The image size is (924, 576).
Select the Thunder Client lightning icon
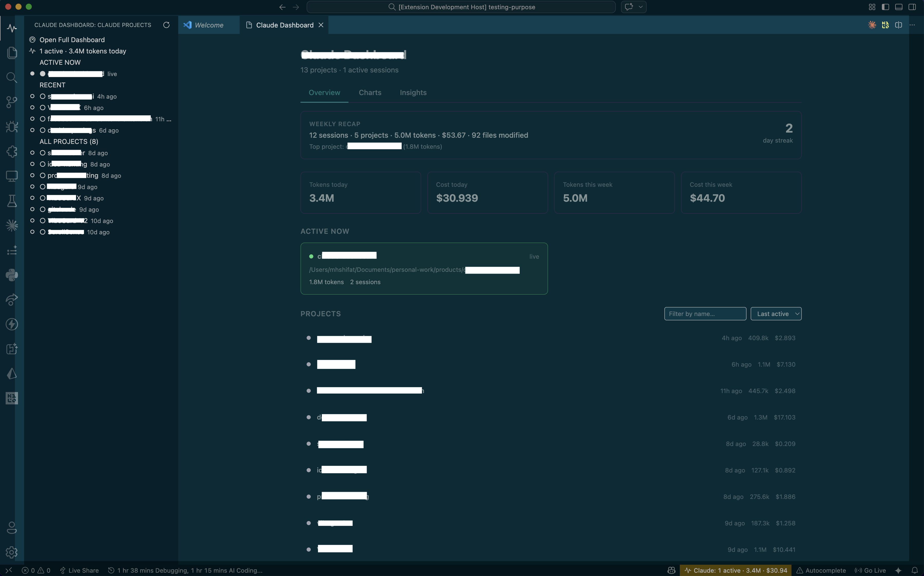[11, 324]
